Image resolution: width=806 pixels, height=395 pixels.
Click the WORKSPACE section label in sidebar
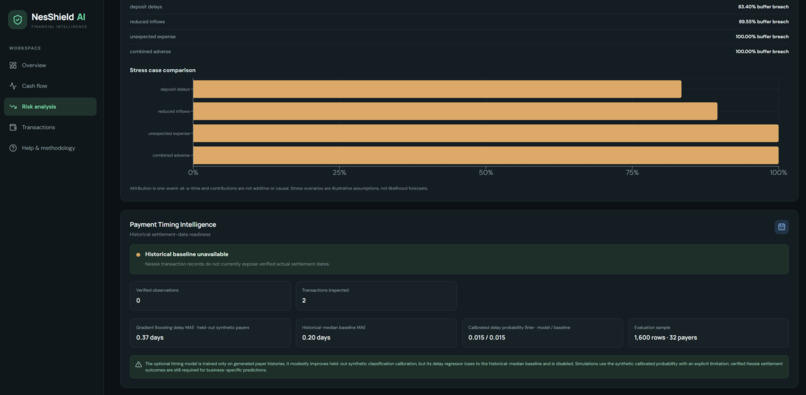point(25,48)
